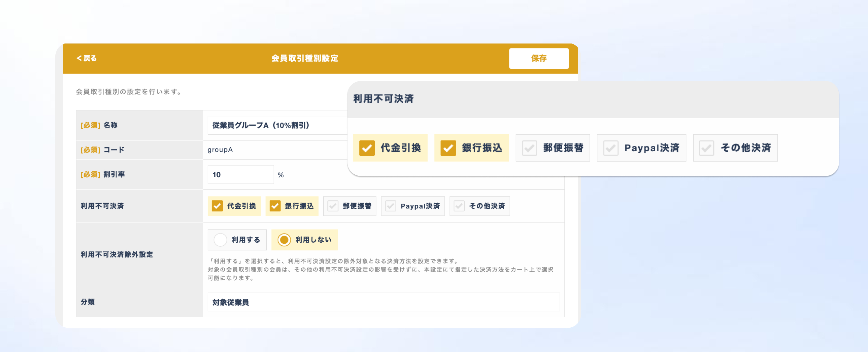Viewport: 868px width, 352px height.
Task: Uncheck 銀行振込 in the form row
Action: (275, 206)
